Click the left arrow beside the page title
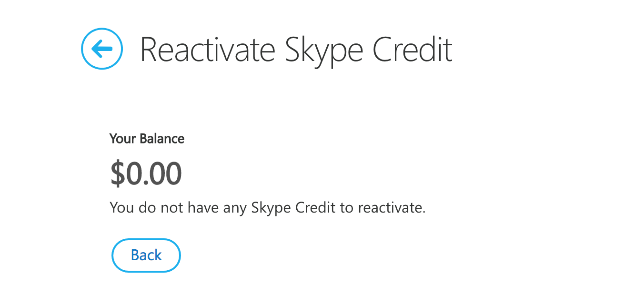 [102, 49]
